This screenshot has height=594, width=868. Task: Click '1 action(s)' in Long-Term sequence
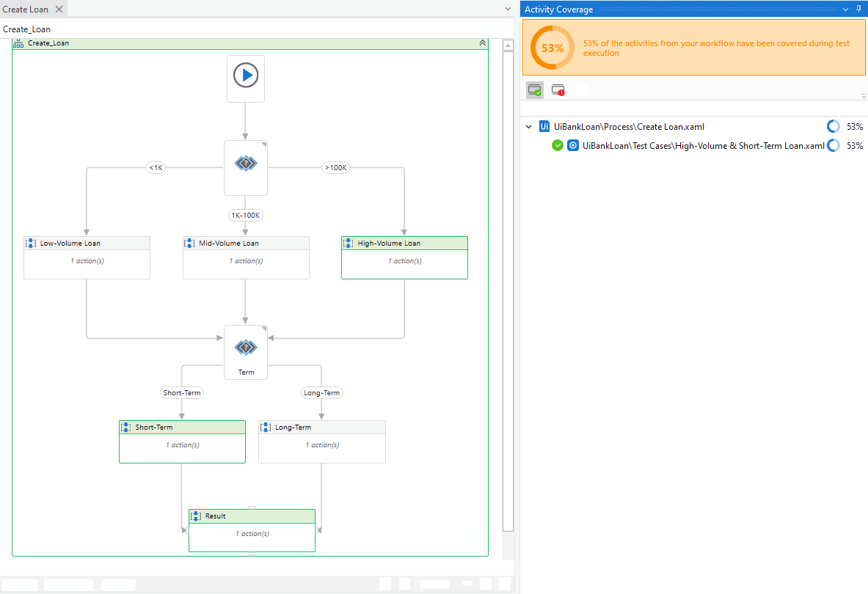(322, 444)
